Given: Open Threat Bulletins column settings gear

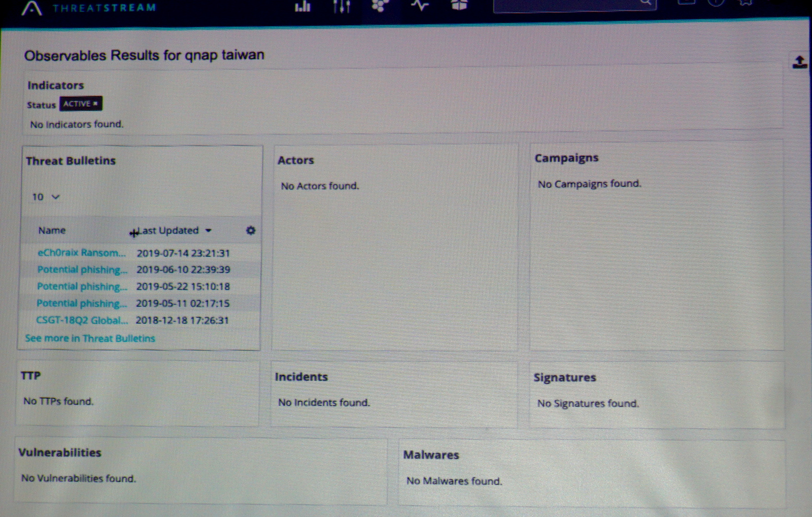Looking at the screenshot, I should (x=251, y=230).
